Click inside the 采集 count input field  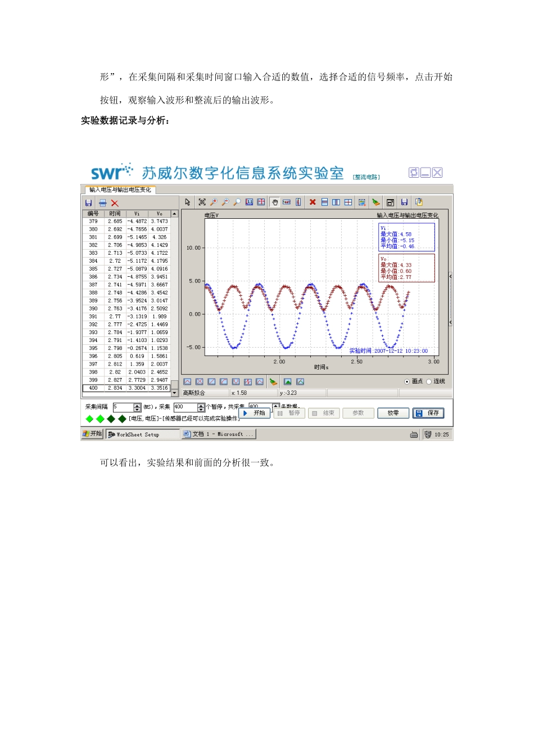pos(185,407)
